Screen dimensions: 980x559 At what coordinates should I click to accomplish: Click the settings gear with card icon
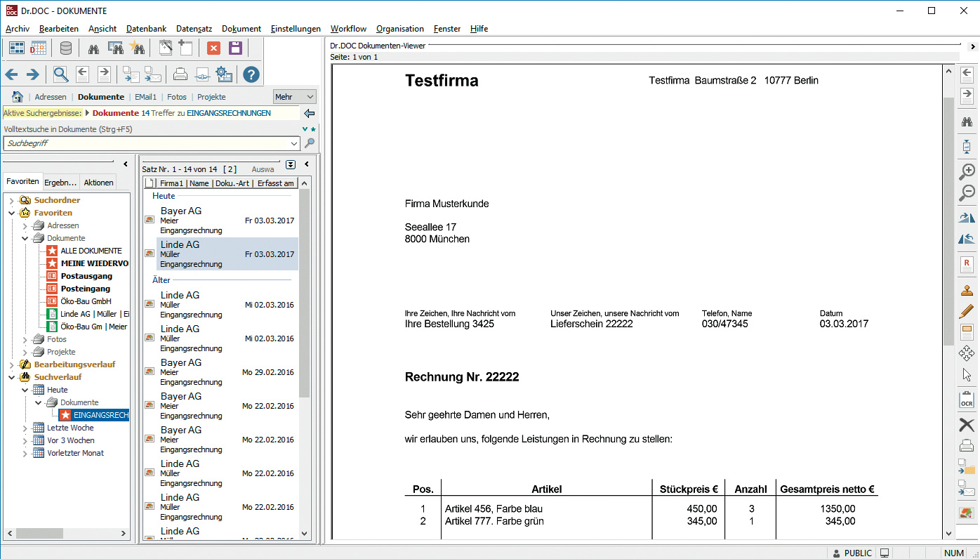click(x=224, y=74)
